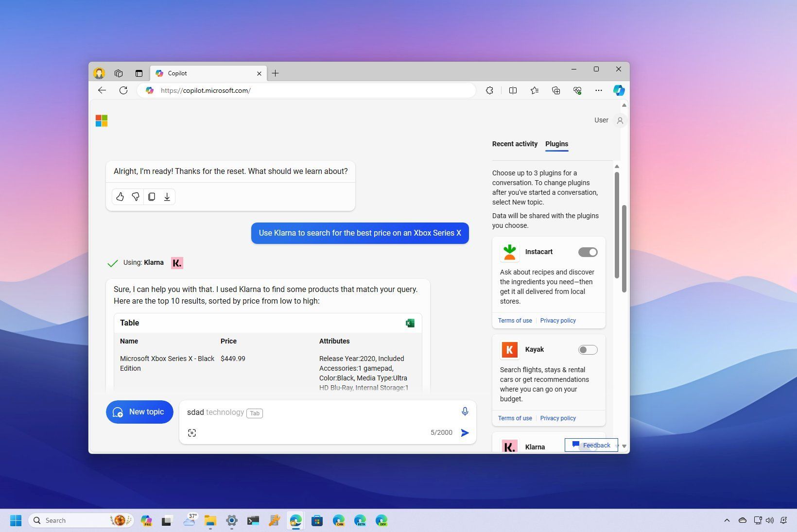Open Edge's more options menu
This screenshot has height=532, width=797.
(598, 90)
